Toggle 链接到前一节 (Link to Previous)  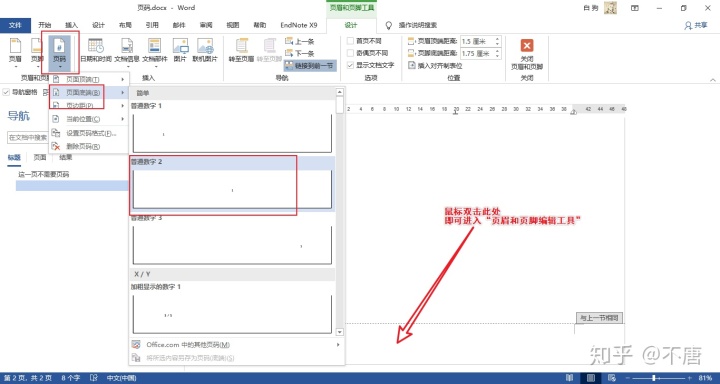[310, 65]
